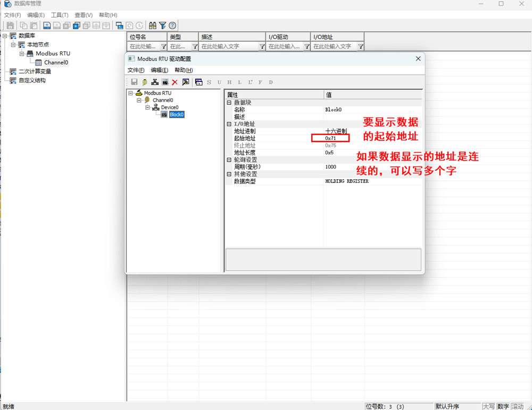532x410 pixels.
Task: Click the paste icon in the main toolbar
Action: point(34,26)
